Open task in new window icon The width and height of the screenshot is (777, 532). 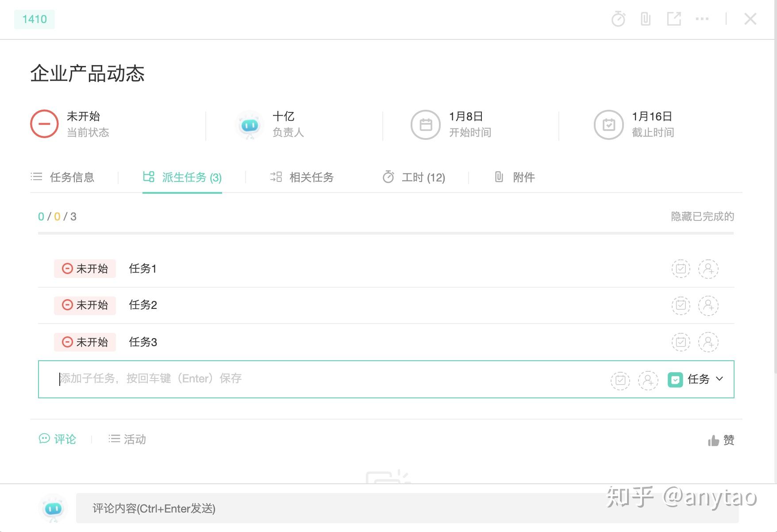tap(674, 19)
